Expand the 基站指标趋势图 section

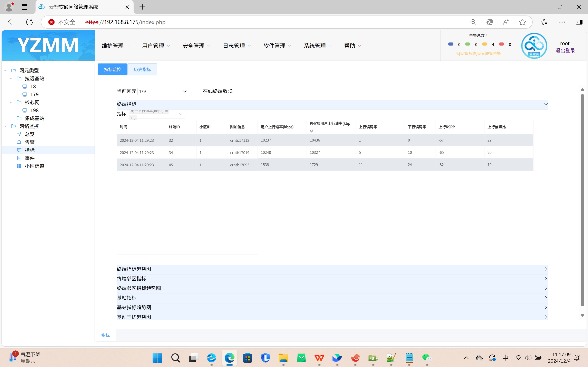coord(332,307)
